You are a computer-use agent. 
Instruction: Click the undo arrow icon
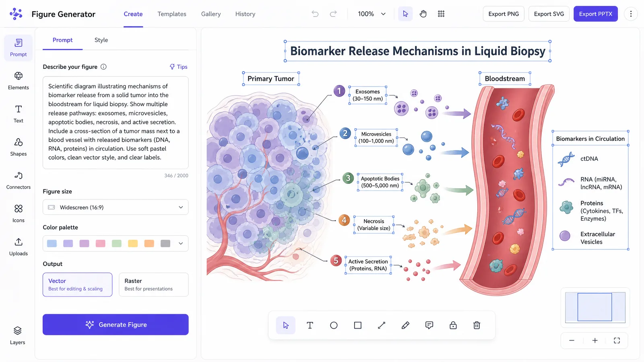pos(315,14)
